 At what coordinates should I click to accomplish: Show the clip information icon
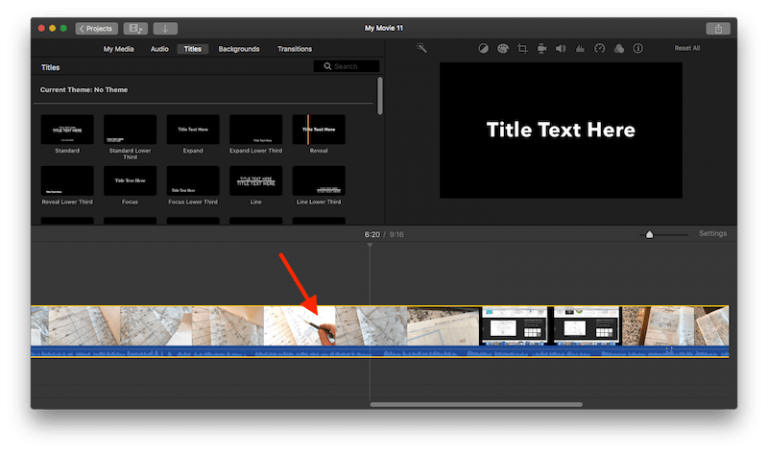click(638, 48)
